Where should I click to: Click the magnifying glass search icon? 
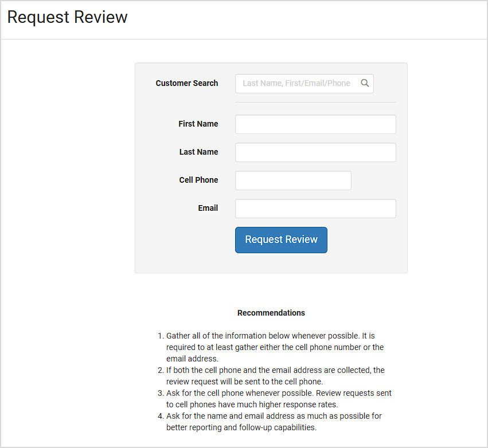pos(365,83)
